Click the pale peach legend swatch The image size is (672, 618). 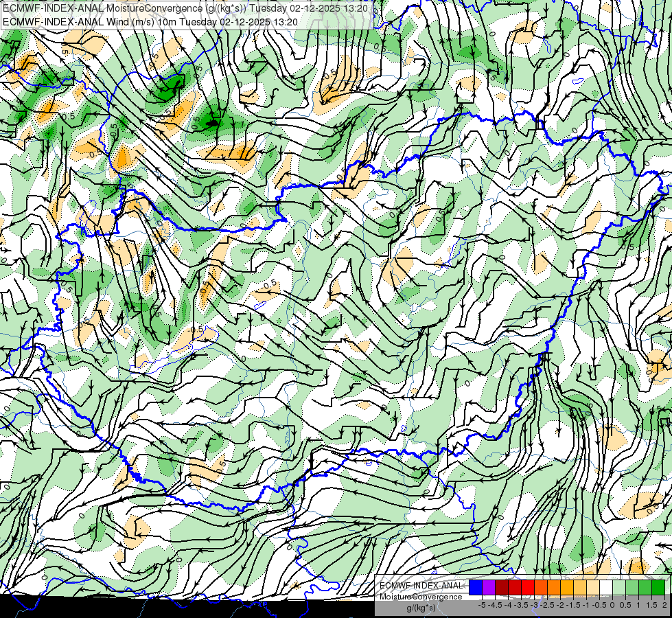[593, 587]
